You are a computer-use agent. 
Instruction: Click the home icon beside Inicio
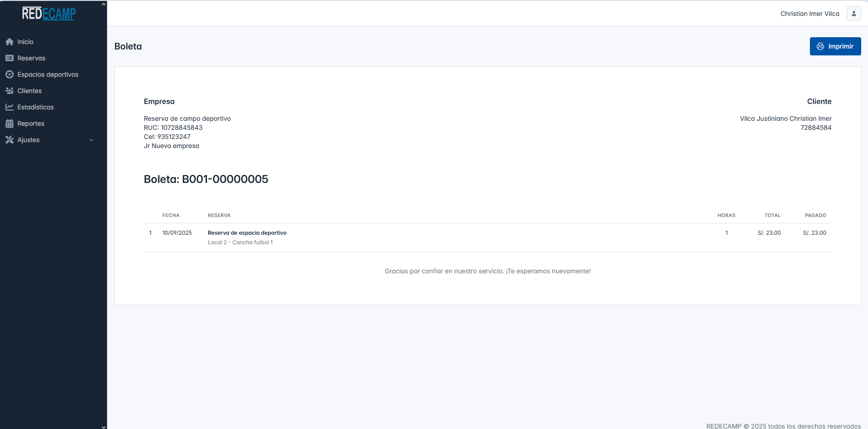[x=10, y=42]
